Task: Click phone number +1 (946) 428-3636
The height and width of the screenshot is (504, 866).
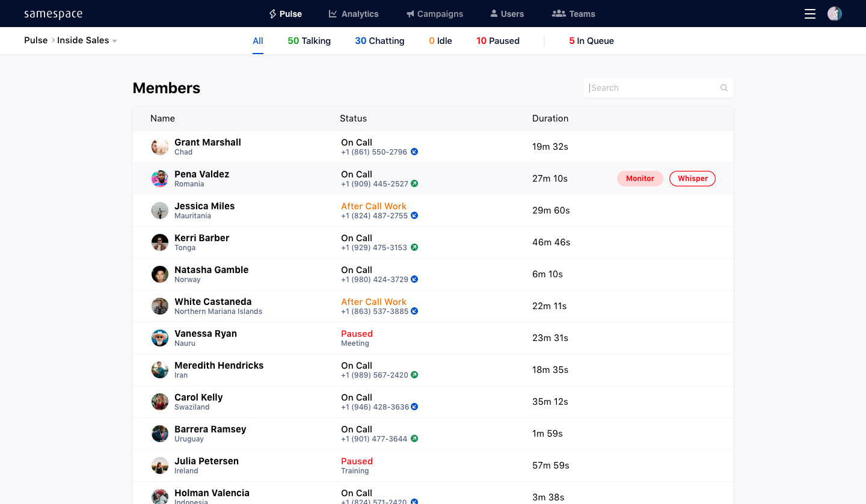Action: pyautogui.click(x=375, y=407)
